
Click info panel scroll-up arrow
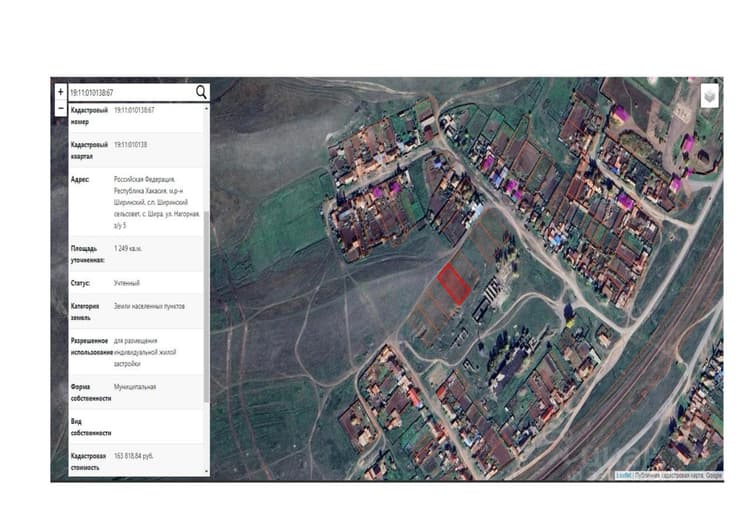click(207, 109)
